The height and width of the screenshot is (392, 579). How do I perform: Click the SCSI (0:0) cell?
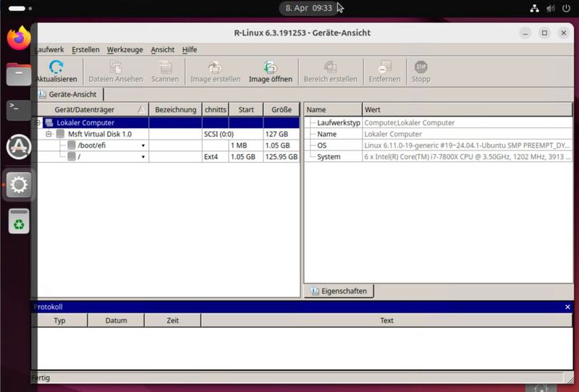point(219,134)
